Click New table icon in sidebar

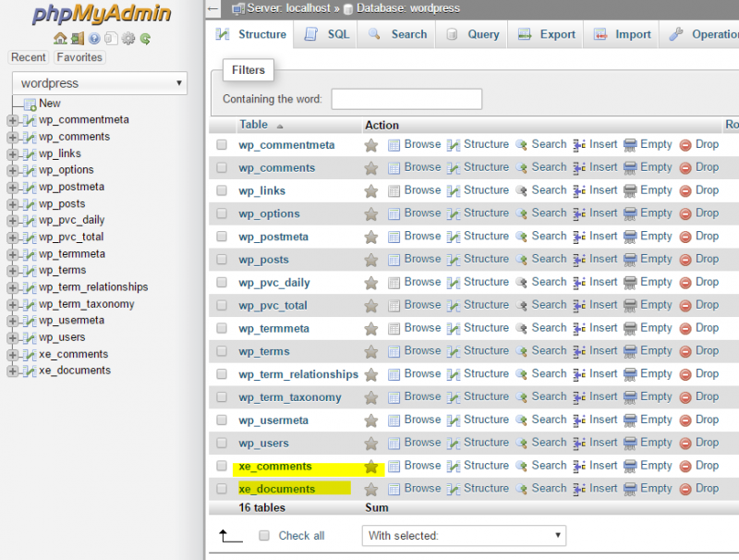[30, 104]
